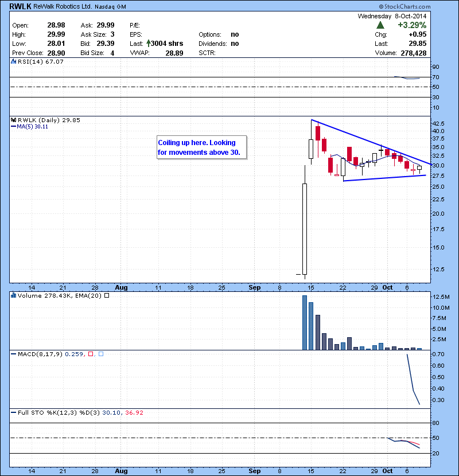Click the SCTR label
This screenshot has height=476, width=459.
click(207, 53)
